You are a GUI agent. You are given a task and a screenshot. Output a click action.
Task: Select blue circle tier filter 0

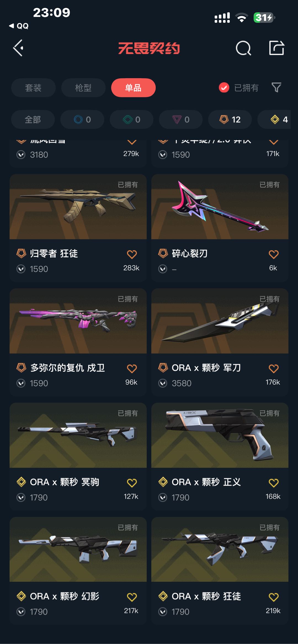pos(82,119)
